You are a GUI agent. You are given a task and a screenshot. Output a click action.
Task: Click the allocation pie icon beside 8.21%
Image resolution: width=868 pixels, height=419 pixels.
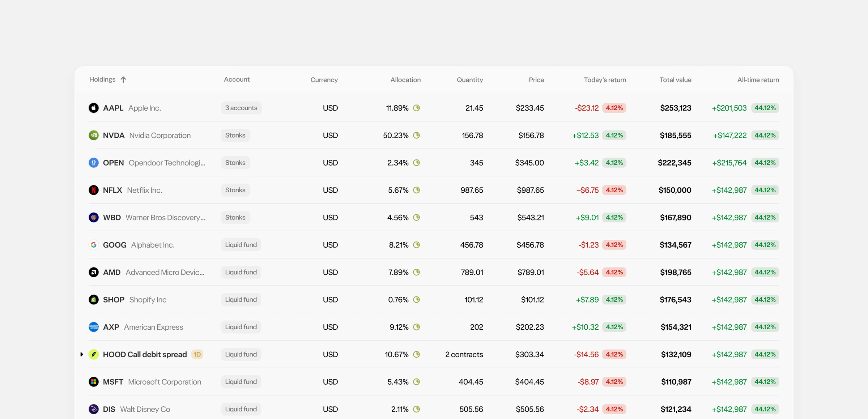point(417,245)
